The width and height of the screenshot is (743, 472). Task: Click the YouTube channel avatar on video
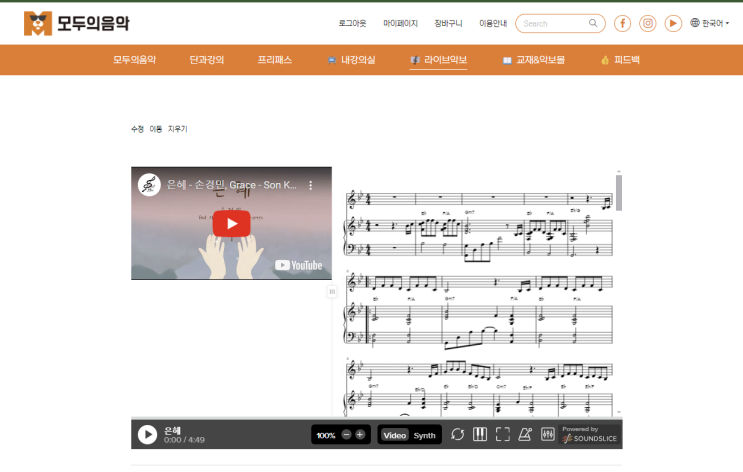(x=149, y=185)
